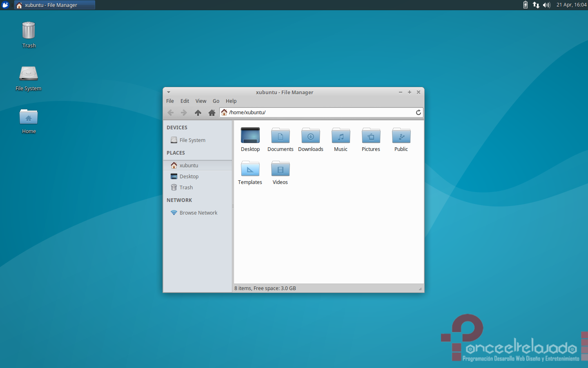Open the Edit menu

185,101
